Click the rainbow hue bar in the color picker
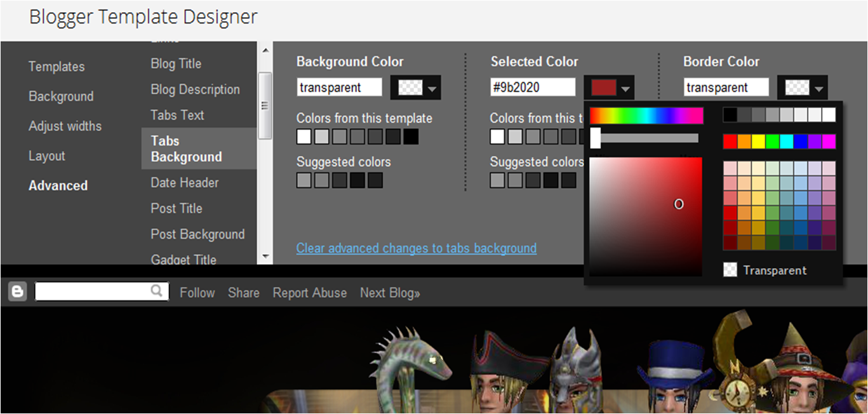Image resolution: width=868 pixels, height=414 pixels. [646, 116]
